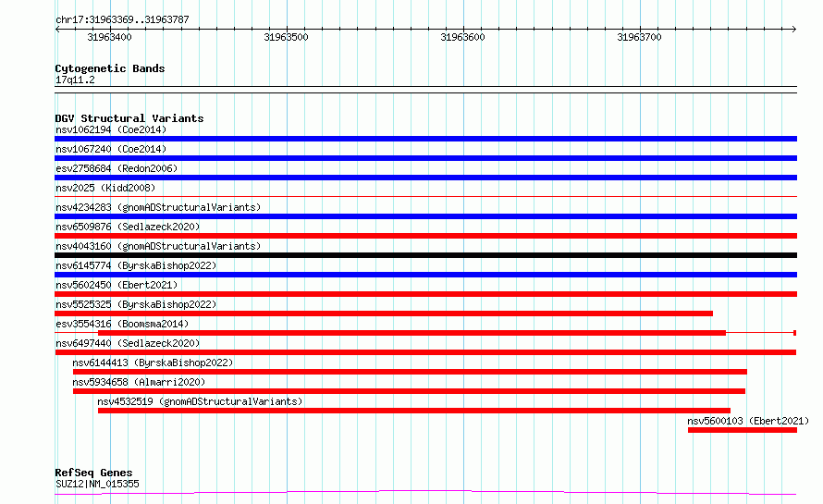The width and height of the screenshot is (823, 504).
Task: Open nsv5934658 (Almarri2020) variant label
Action: (139, 382)
